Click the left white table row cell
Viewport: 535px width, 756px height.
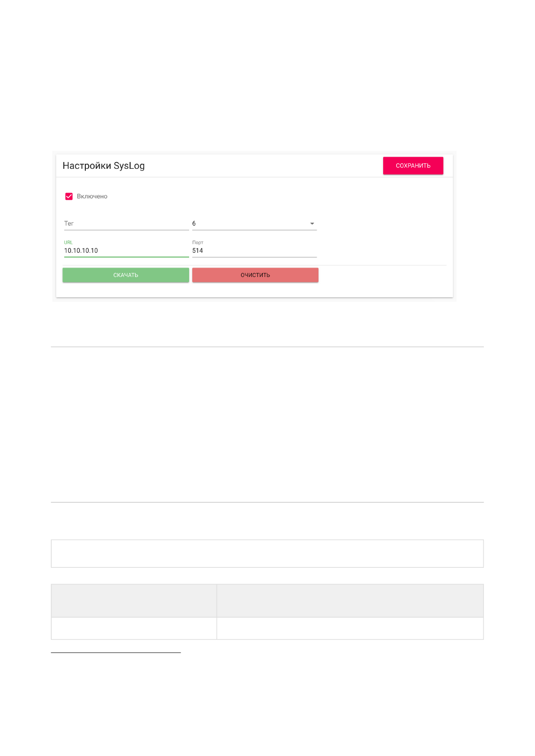click(134, 628)
